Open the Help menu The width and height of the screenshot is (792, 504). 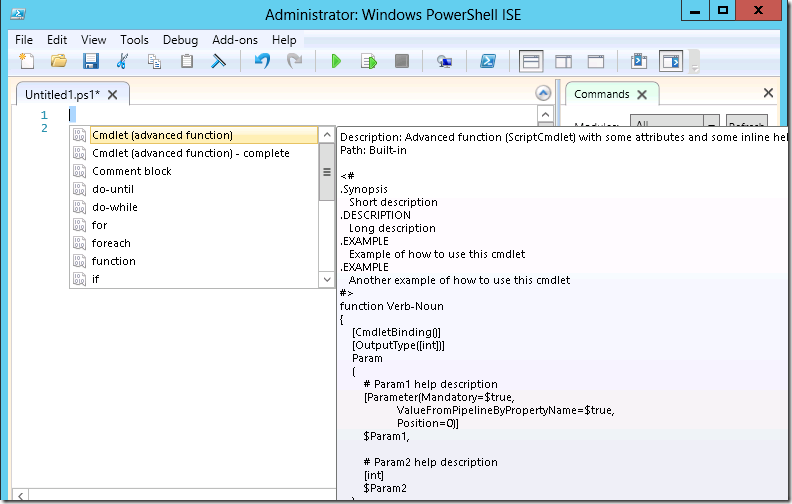(284, 40)
